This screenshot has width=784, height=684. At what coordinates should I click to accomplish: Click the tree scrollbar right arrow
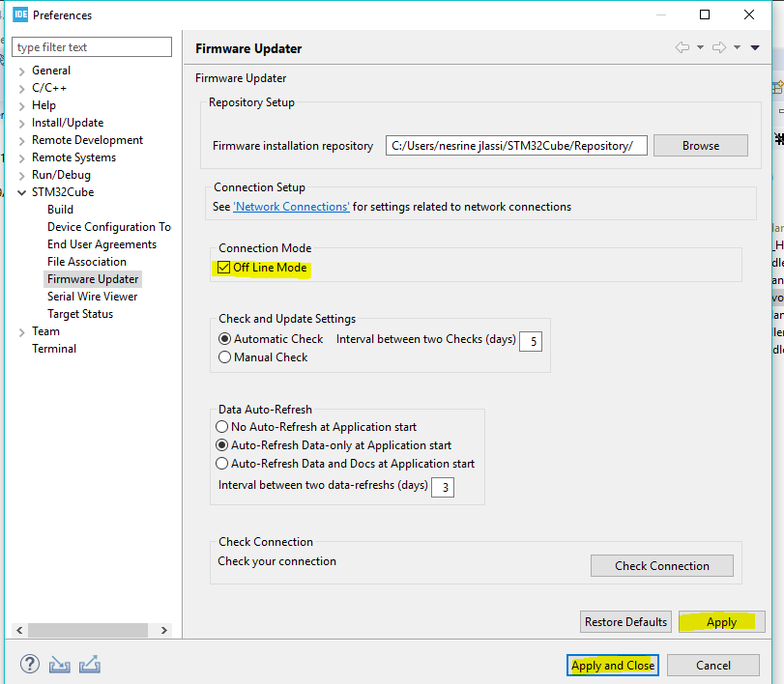point(164,630)
